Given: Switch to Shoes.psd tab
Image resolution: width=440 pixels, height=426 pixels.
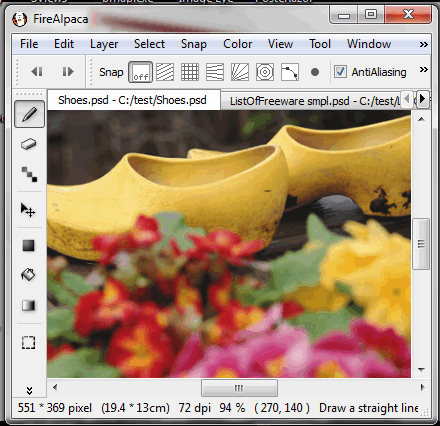Looking at the screenshot, I should [133, 100].
